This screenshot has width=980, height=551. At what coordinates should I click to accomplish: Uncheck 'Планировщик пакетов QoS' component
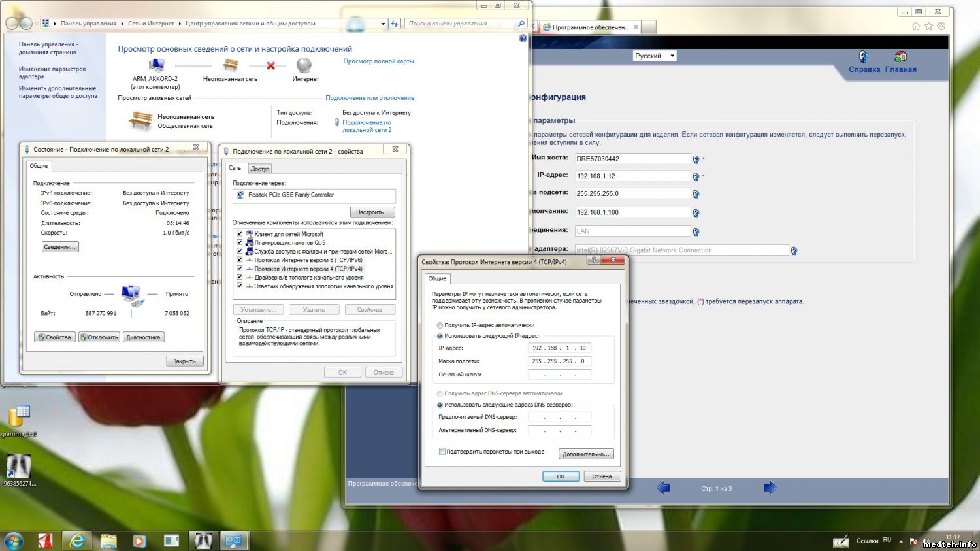[240, 242]
